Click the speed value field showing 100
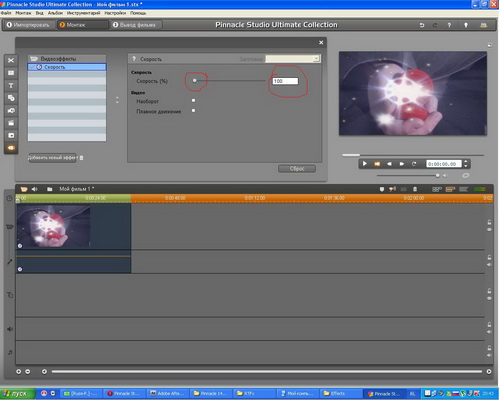Viewport: 500px width, 400px height. 285,81
